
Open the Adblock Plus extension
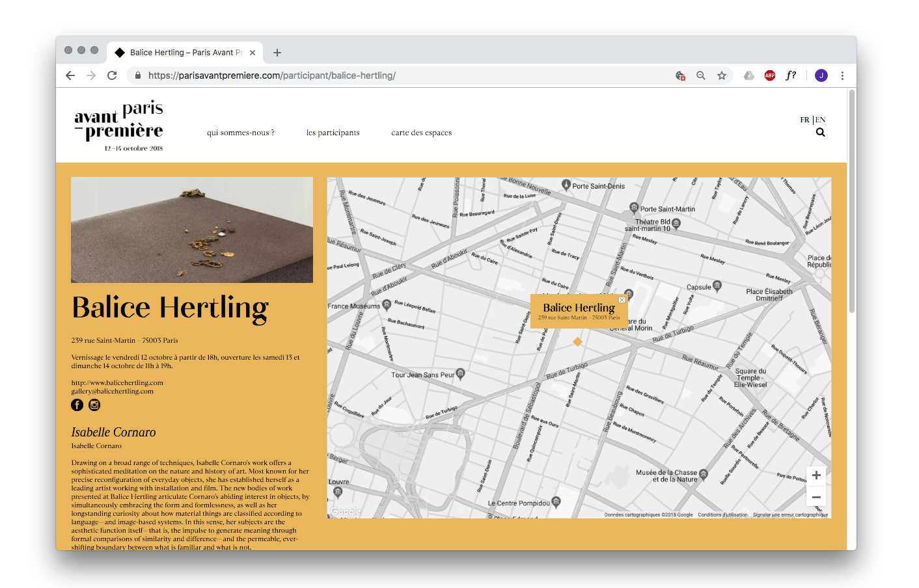pos(770,75)
